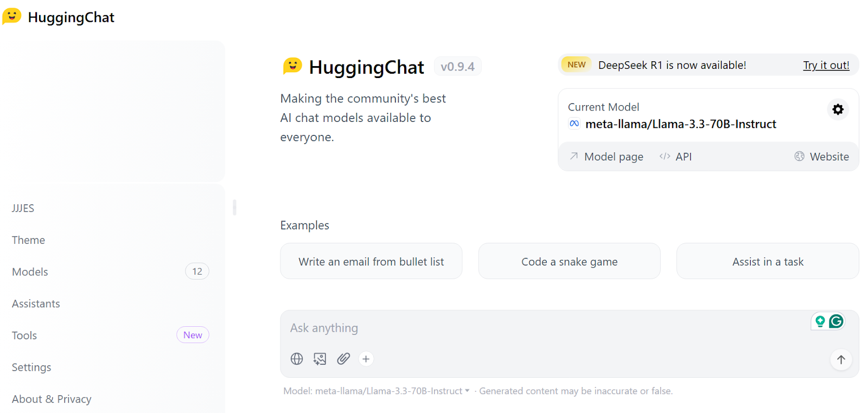Click the Try it out link for DeepSeek R1
Screen dimensions: 868x413
(x=826, y=65)
